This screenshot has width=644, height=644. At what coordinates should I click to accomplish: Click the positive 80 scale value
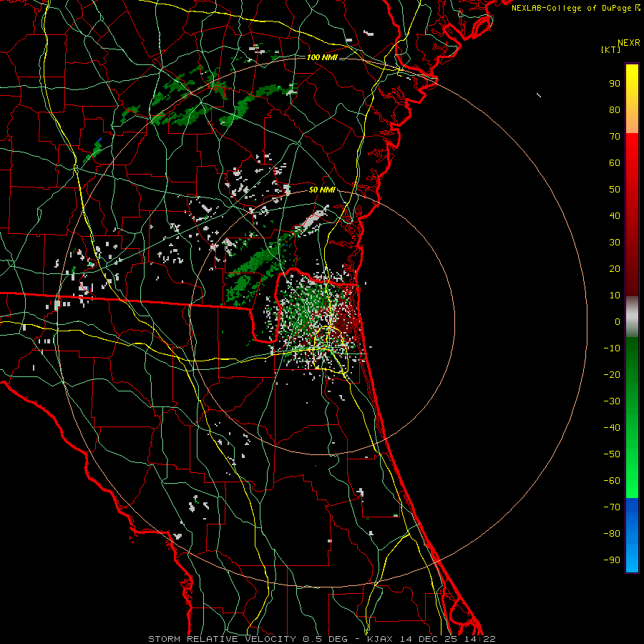click(615, 110)
